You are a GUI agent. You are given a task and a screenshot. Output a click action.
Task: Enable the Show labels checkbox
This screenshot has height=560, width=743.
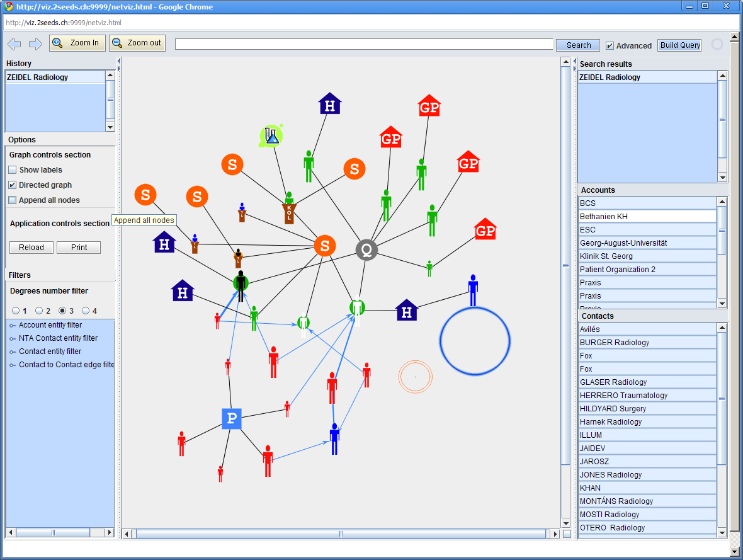13,169
